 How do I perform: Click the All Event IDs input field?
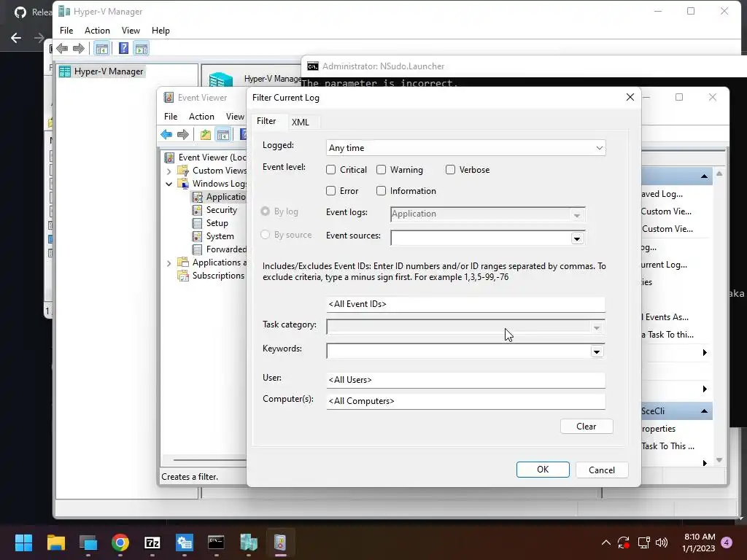tap(466, 304)
